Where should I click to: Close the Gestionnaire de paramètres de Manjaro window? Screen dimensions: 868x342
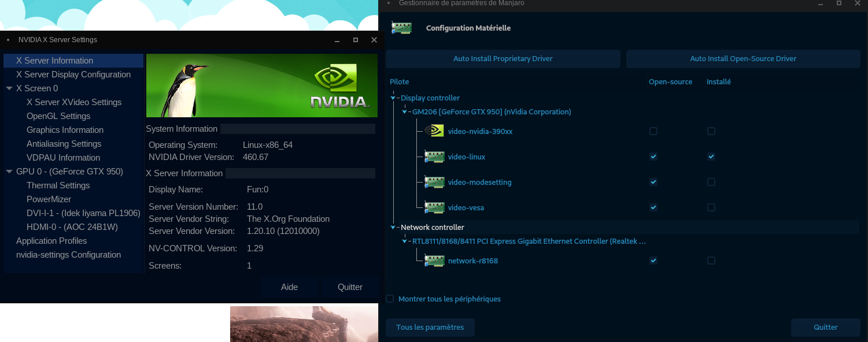[x=858, y=3]
